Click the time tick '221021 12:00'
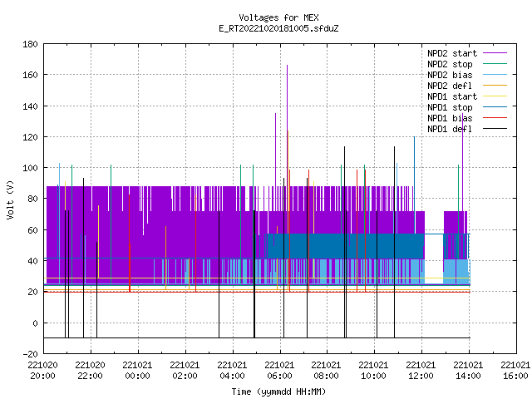The width and height of the screenshot is (532, 399). (x=421, y=371)
